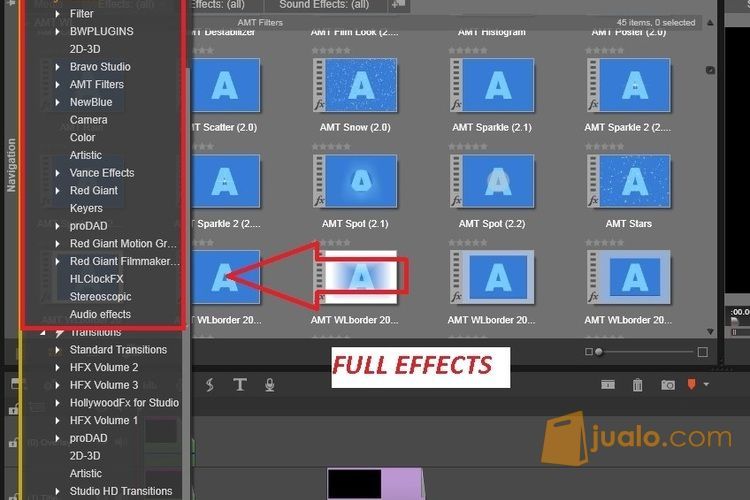750x500 pixels.
Task: Take a snapshot with camera icon
Action: click(668, 385)
